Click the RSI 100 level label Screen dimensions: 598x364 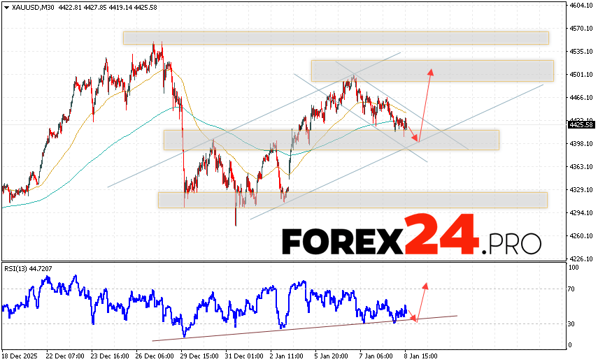pos(574,268)
